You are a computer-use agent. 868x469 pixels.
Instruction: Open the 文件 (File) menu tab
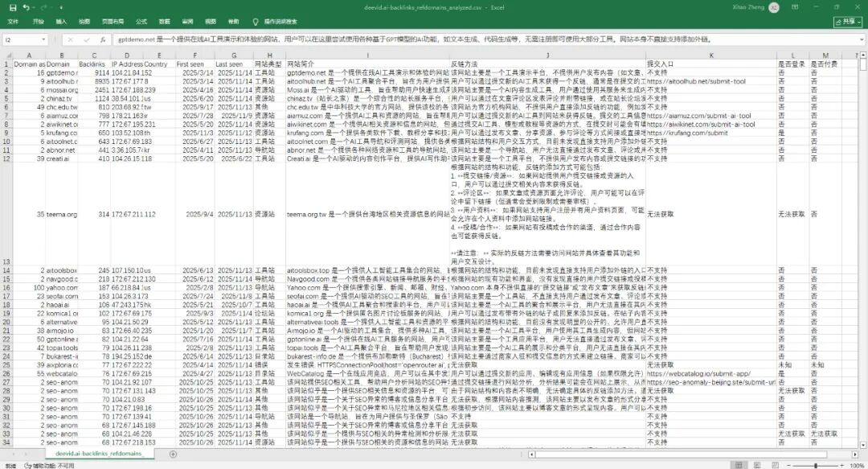point(14,22)
